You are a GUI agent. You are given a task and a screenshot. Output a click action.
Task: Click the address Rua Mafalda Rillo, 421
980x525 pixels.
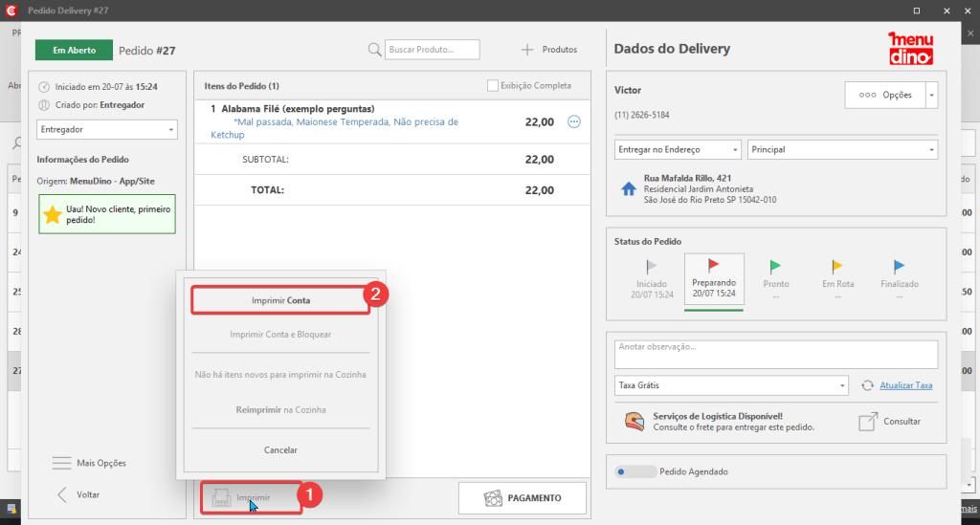tap(687, 179)
